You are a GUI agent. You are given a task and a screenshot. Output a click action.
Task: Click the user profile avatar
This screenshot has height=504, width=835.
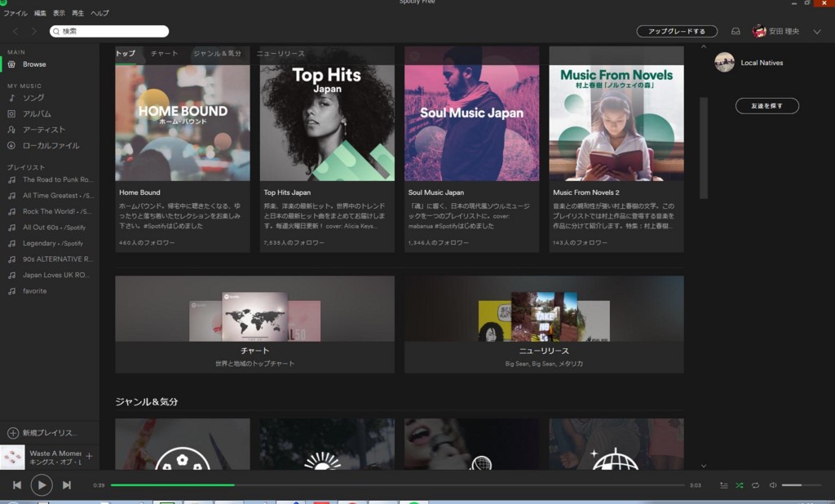(759, 31)
